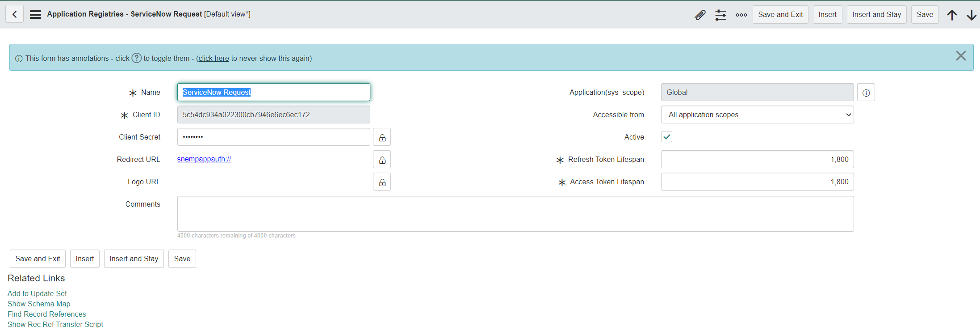Click 'click here' link in banner
Viewport: 980px width, 335px height.
(x=214, y=58)
